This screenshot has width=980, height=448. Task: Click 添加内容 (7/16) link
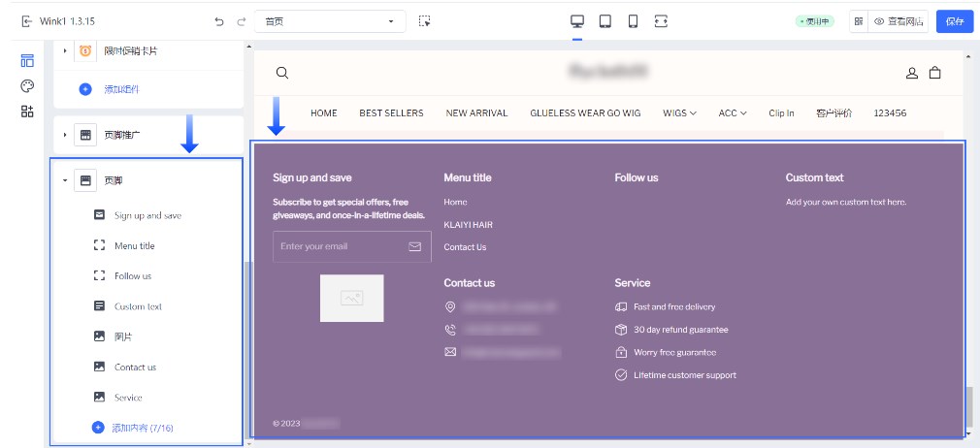142,428
